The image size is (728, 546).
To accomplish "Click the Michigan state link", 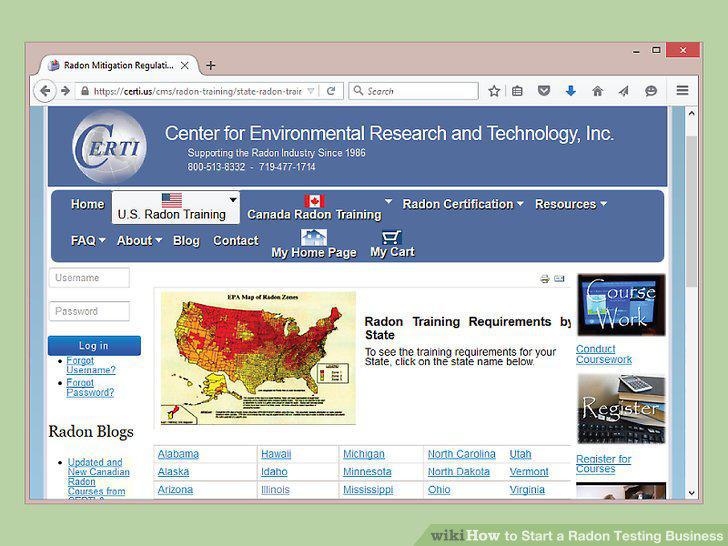I will tap(364, 454).
